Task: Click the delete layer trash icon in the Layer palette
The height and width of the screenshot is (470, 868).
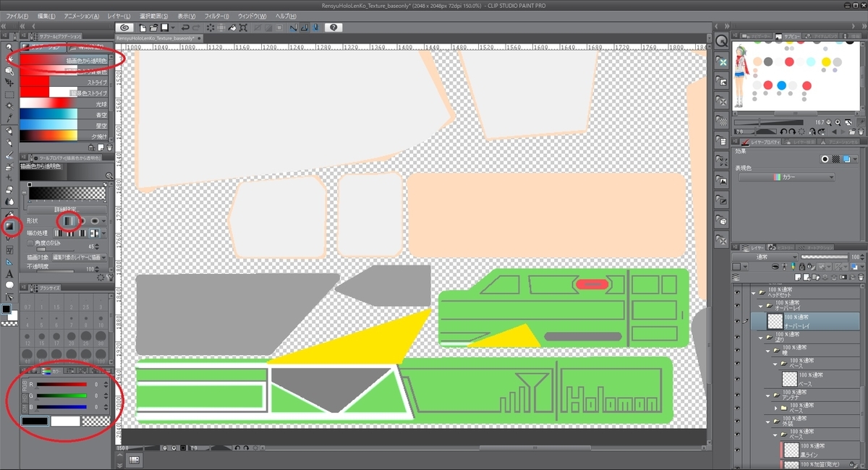Action: (x=861, y=277)
